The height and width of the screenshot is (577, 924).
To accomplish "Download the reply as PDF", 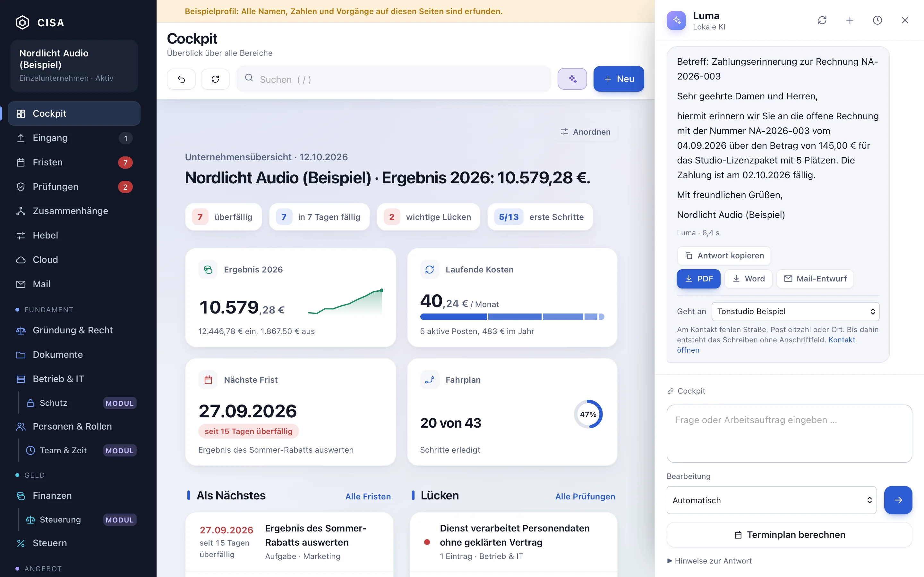I will pyautogui.click(x=698, y=279).
